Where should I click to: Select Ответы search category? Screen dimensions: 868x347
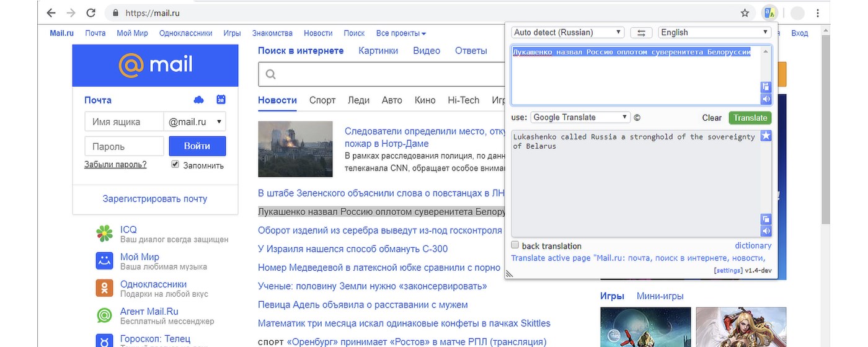(471, 51)
